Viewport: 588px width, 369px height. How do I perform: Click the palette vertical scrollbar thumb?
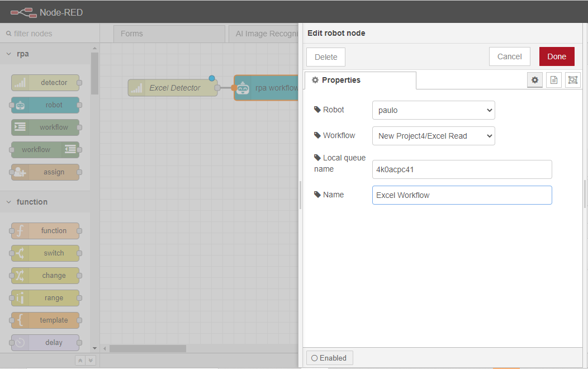click(x=94, y=73)
